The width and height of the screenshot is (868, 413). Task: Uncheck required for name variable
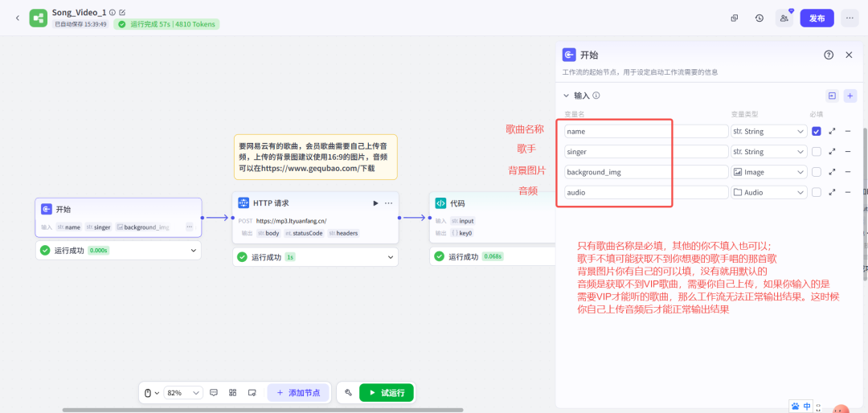[x=817, y=131]
